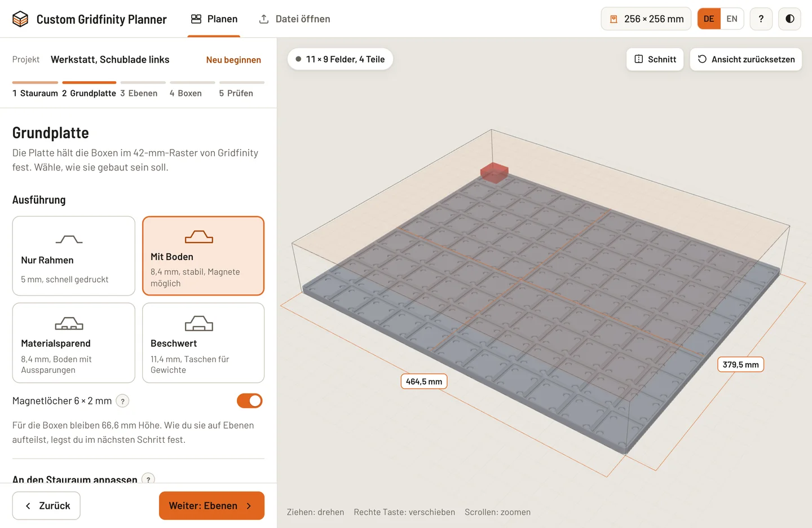
Task: Select the Materialsparend baseplate option
Action: [x=74, y=343]
